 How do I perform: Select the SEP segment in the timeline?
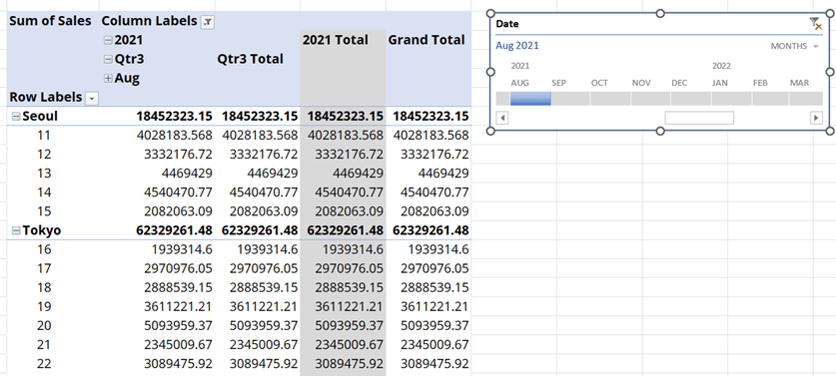click(x=570, y=99)
